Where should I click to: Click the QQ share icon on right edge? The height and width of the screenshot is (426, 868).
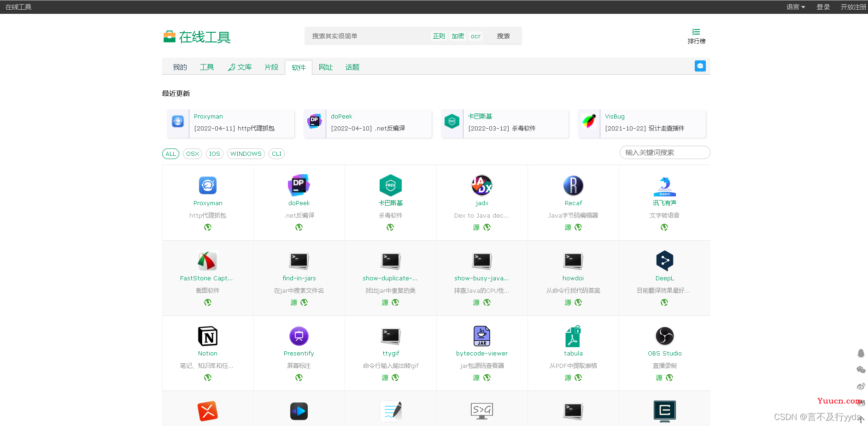(x=861, y=353)
